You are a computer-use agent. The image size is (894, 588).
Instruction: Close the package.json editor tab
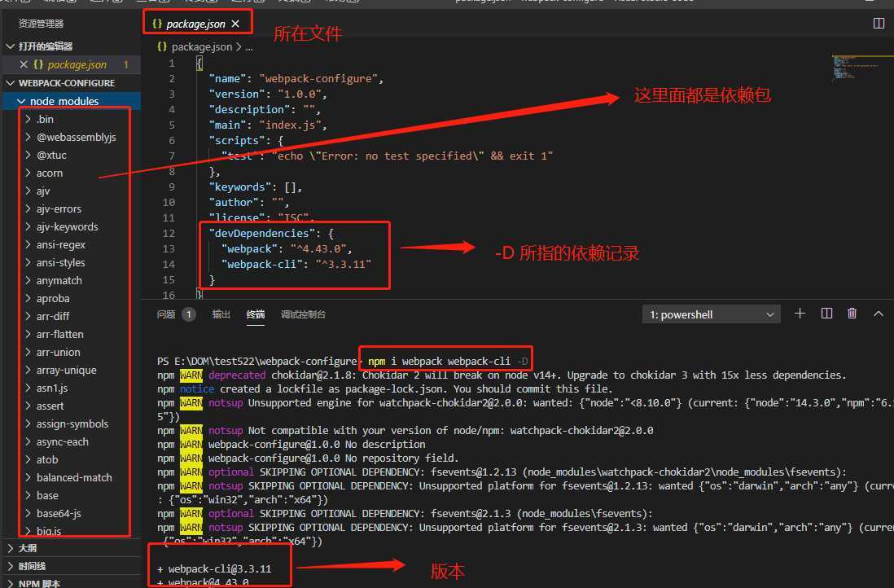(235, 24)
